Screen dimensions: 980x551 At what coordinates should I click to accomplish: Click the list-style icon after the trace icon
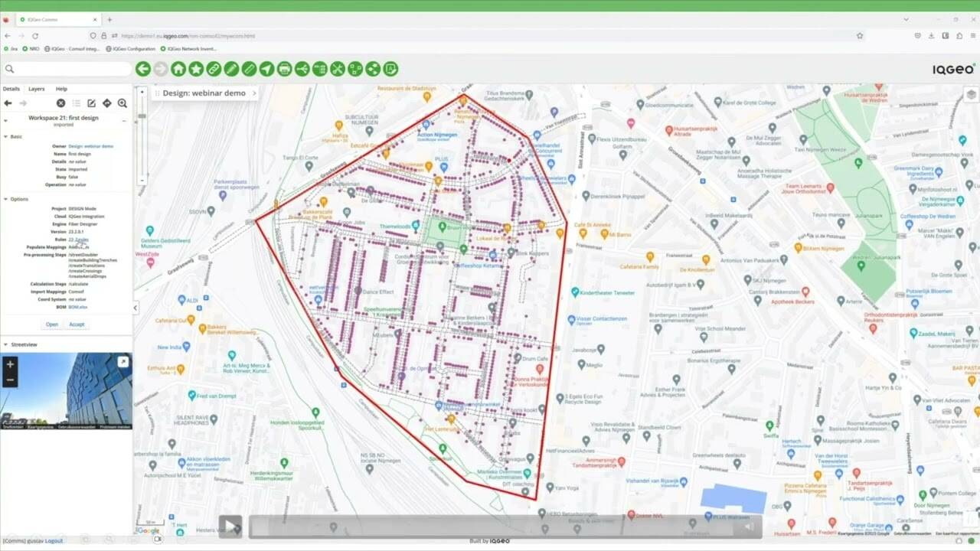(x=320, y=69)
